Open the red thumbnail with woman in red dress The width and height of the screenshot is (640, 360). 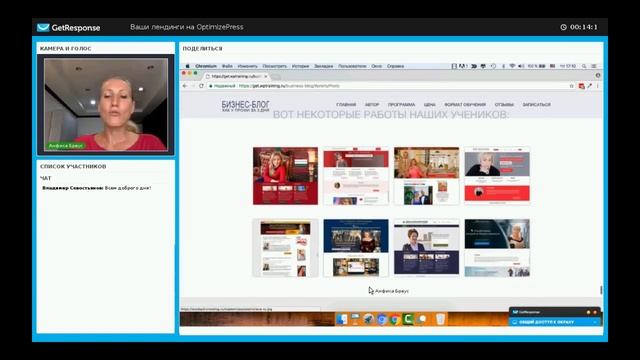point(285,176)
